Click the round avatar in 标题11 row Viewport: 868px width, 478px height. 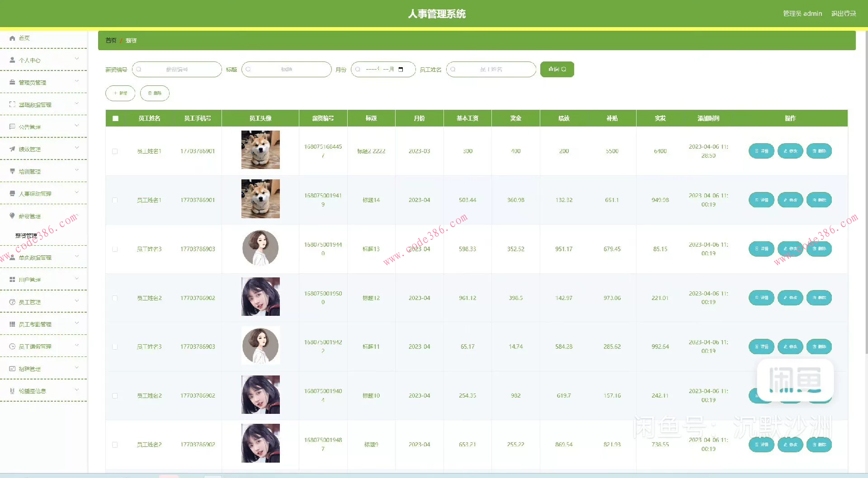click(x=260, y=346)
